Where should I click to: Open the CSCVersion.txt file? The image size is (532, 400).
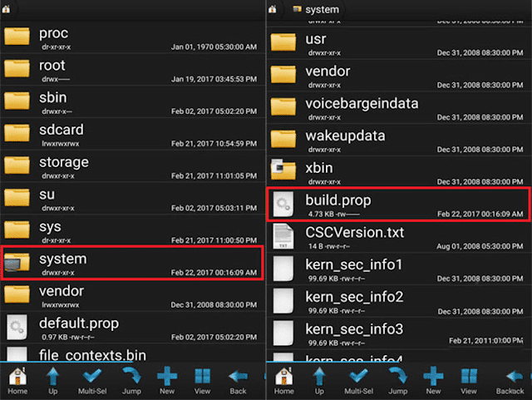pos(399,237)
